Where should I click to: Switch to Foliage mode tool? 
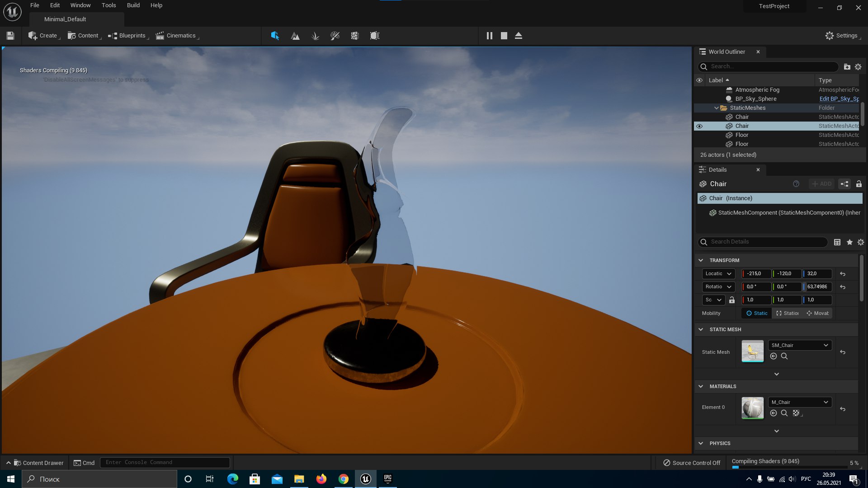point(315,36)
